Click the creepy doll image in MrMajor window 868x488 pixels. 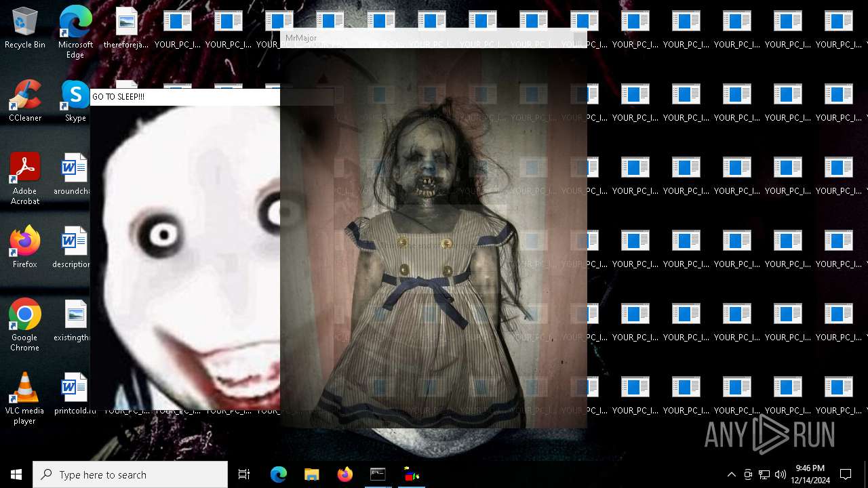pos(434,238)
